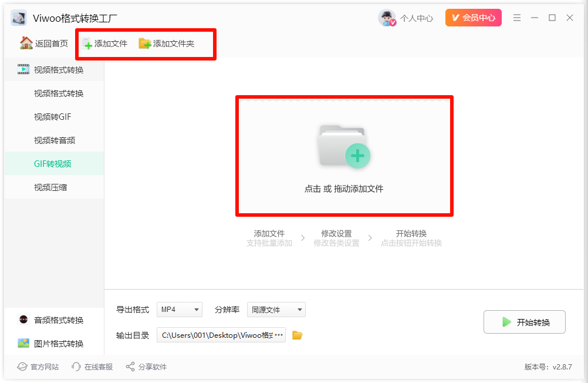The width and height of the screenshot is (588, 383).
Task: Minimize the Viwoo window
Action: [535, 18]
